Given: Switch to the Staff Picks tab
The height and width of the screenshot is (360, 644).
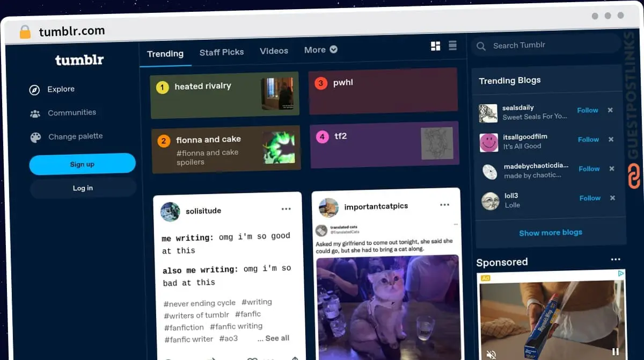Looking at the screenshot, I should [x=222, y=52].
